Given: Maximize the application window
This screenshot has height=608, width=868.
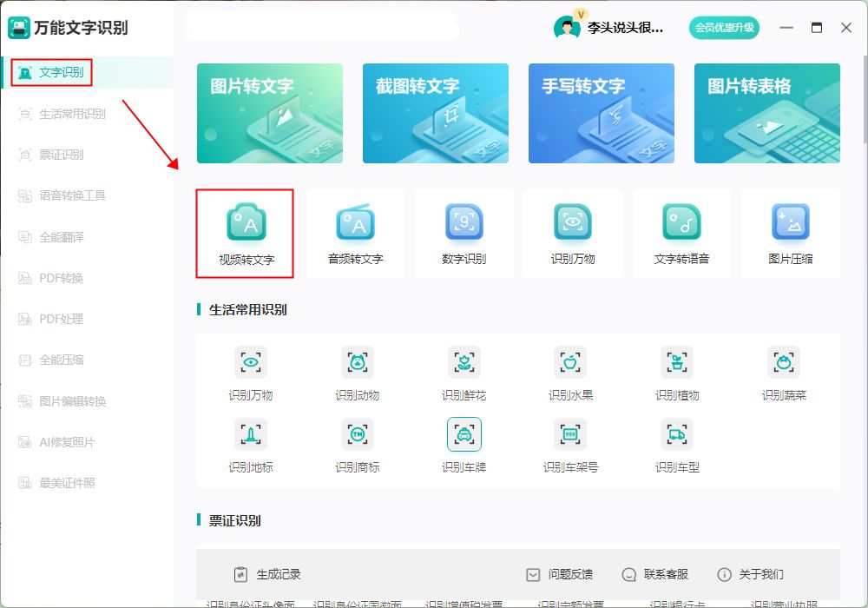Looking at the screenshot, I should point(817,28).
